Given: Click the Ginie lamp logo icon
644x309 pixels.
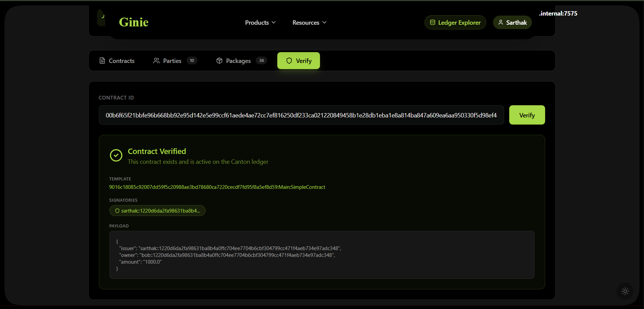Looking at the screenshot, I should tap(101, 18).
